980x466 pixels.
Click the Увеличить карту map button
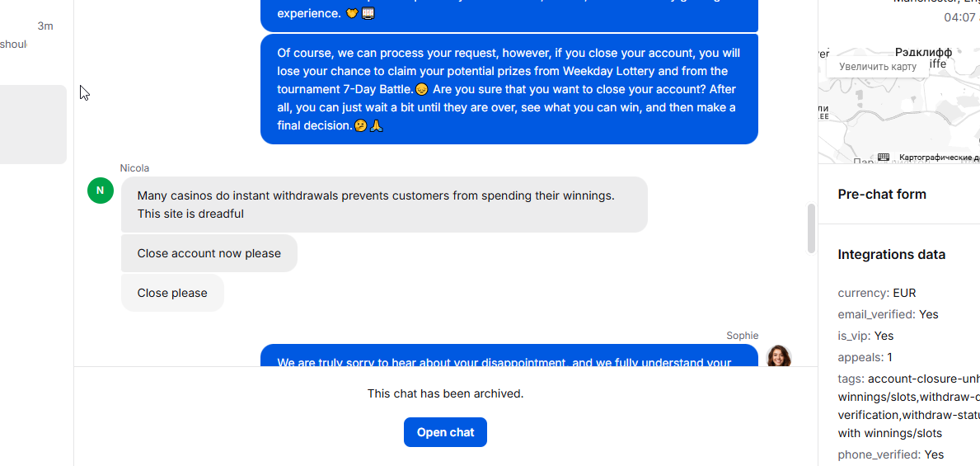click(x=878, y=66)
